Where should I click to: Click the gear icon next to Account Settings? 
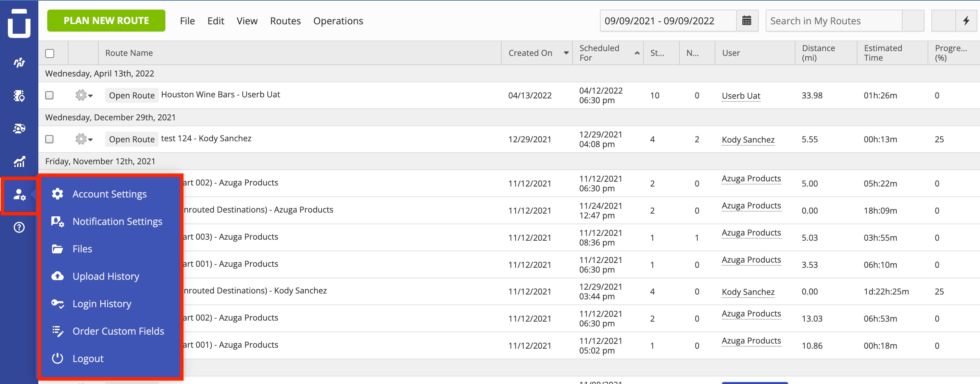tap(58, 194)
